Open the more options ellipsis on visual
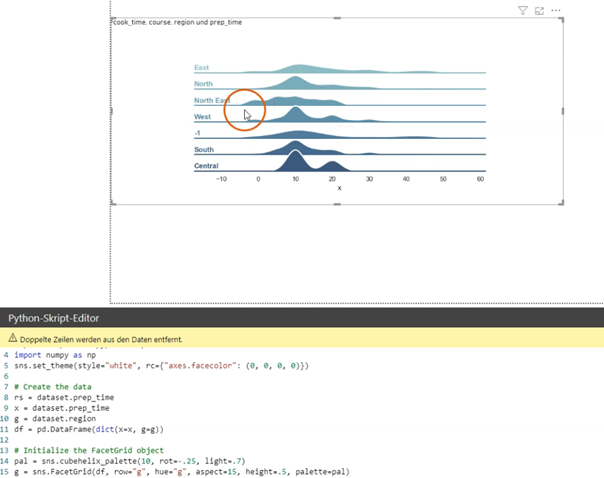Image resolution: width=604 pixels, height=478 pixels. coord(556,10)
